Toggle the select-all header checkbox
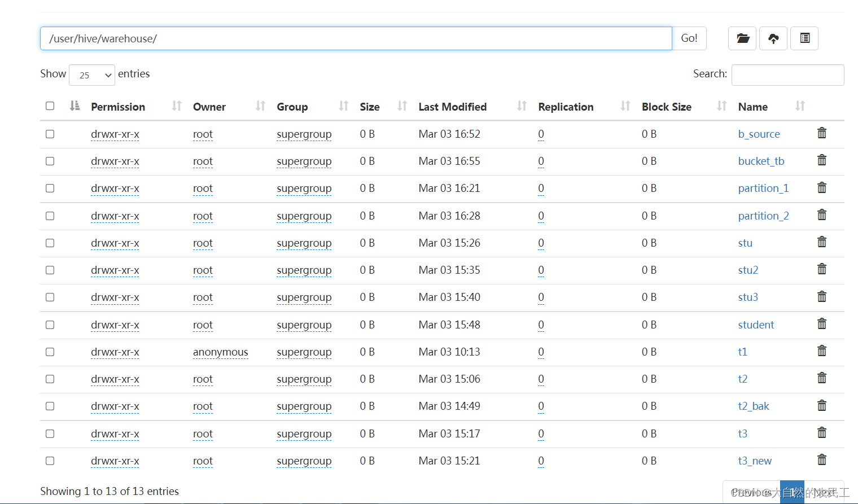This screenshot has height=504, width=858. 50,106
